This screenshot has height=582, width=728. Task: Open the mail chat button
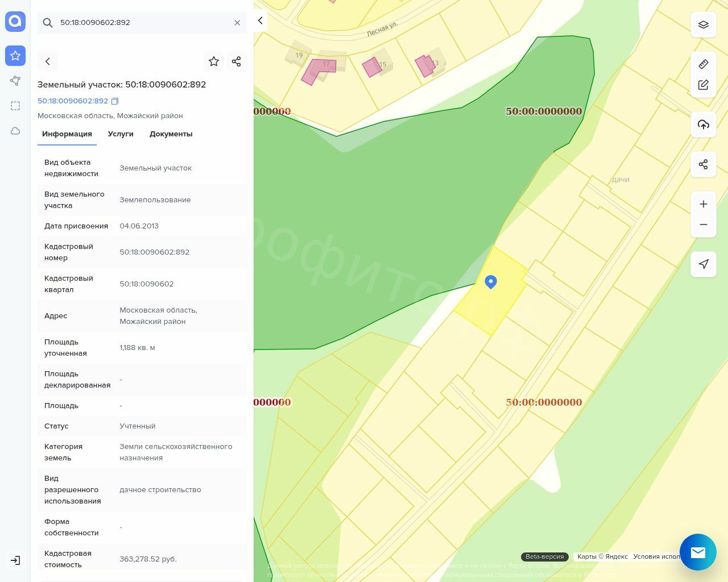point(698,552)
